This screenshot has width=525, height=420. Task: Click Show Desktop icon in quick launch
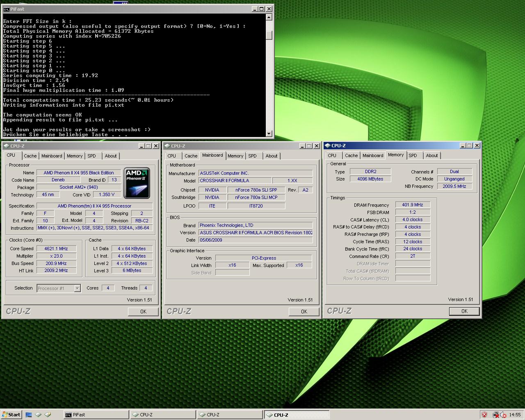click(29, 415)
